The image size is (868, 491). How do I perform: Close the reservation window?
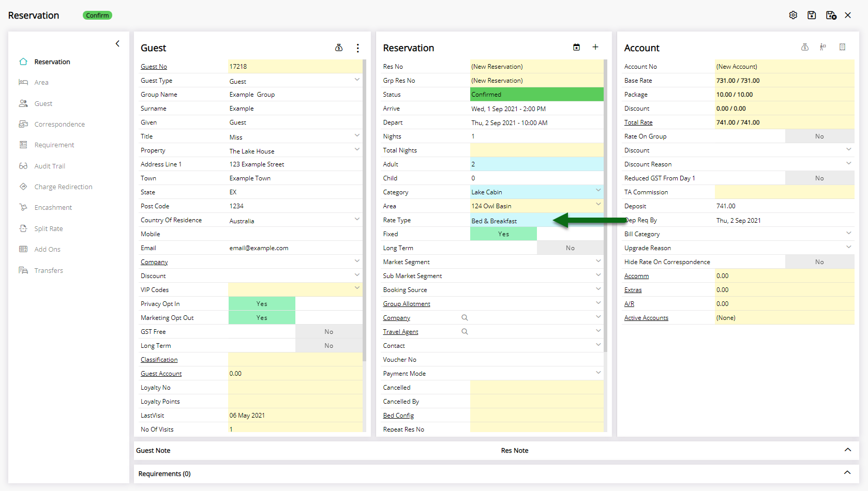(848, 15)
